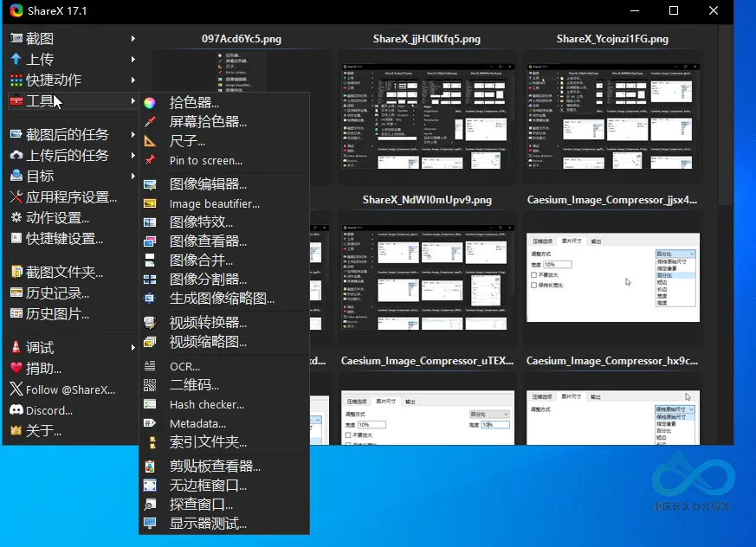Expand the 截图 submenu arrow
Viewport: 756px width, 547px height.
132,39
